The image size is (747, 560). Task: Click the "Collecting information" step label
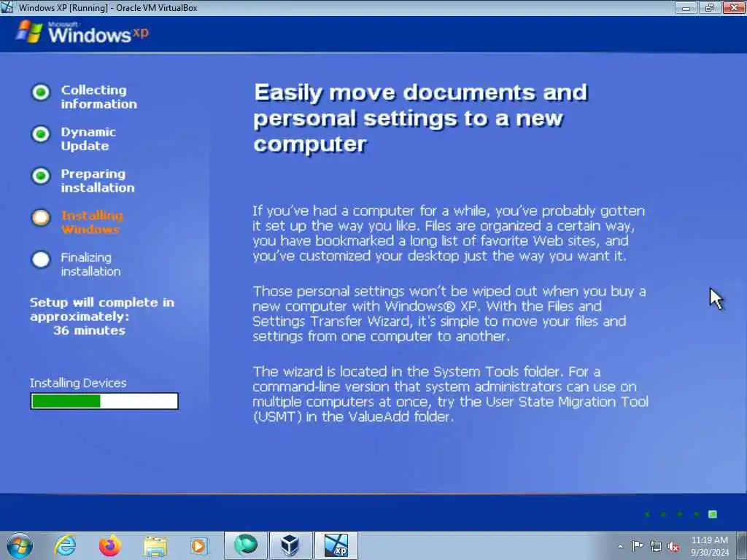98,97
